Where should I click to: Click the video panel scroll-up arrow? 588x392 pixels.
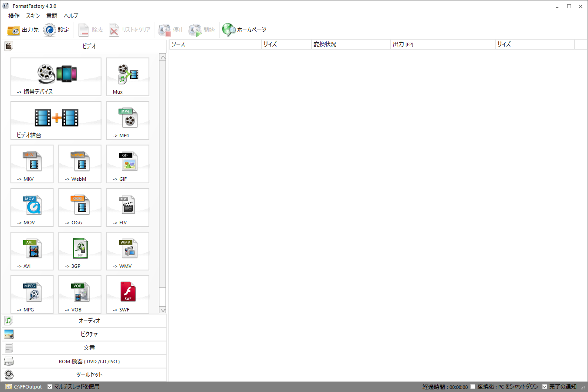pos(162,57)
